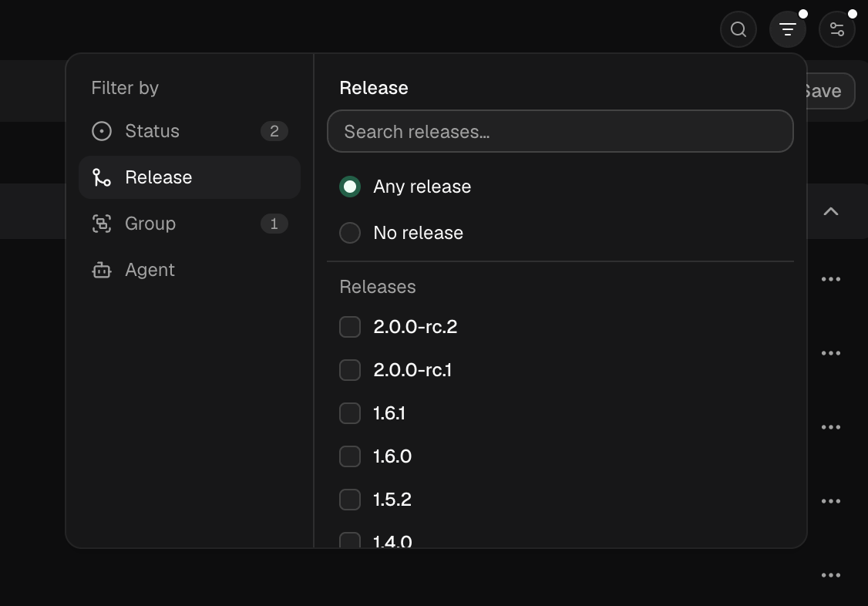Check the 2.0.0-rc.2 release checkbox
868x606 pixels.
(350, 327)
